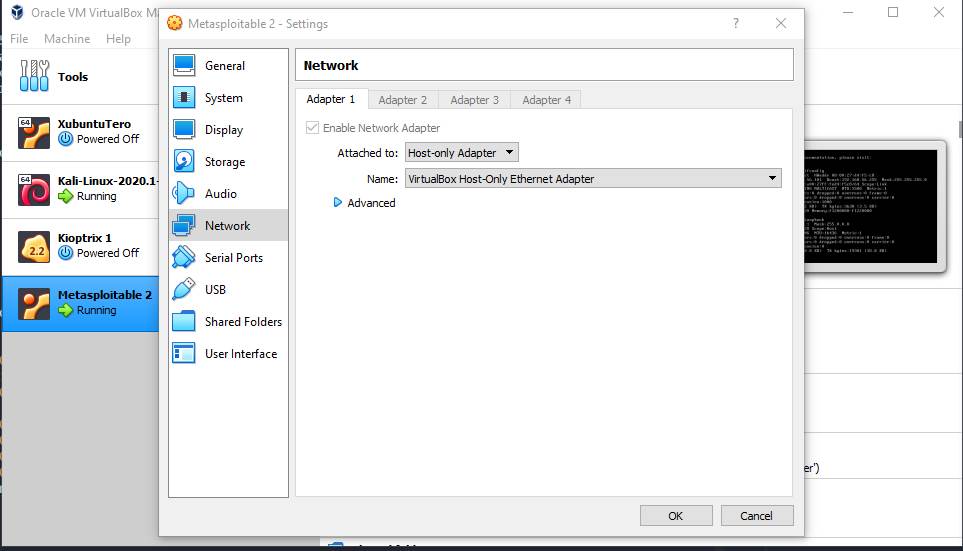Open the adapter Name dropdown
963x551 pixels.
[592, 179]
